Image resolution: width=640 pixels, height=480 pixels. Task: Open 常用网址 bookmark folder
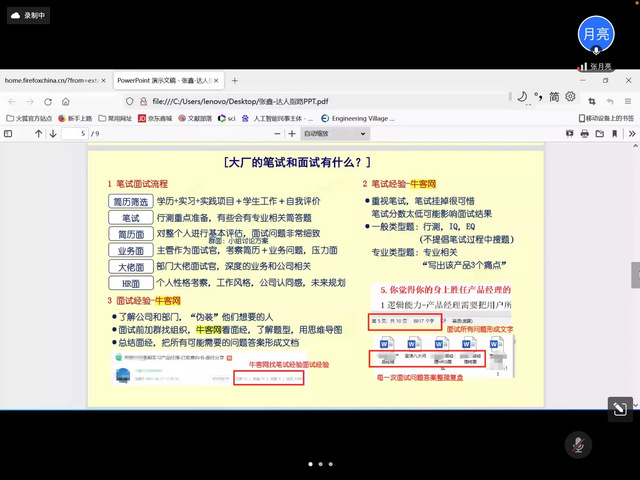[x=115, y=118]
